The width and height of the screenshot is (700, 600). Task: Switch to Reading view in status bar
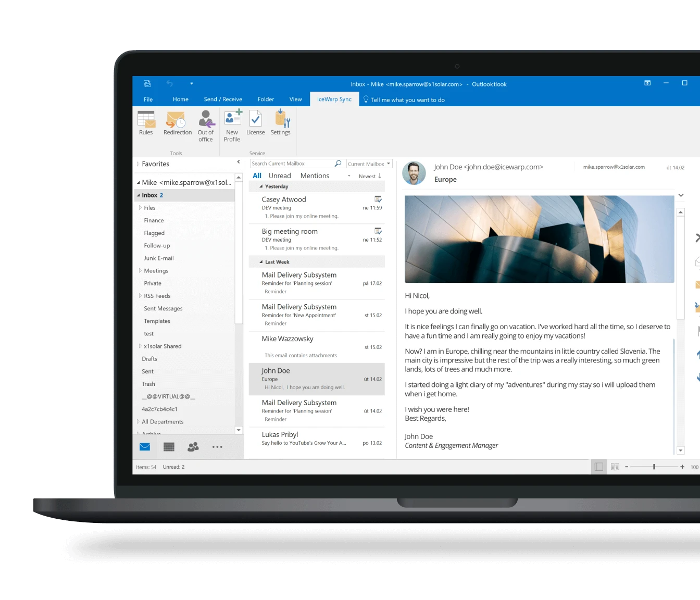pos(615,467)
